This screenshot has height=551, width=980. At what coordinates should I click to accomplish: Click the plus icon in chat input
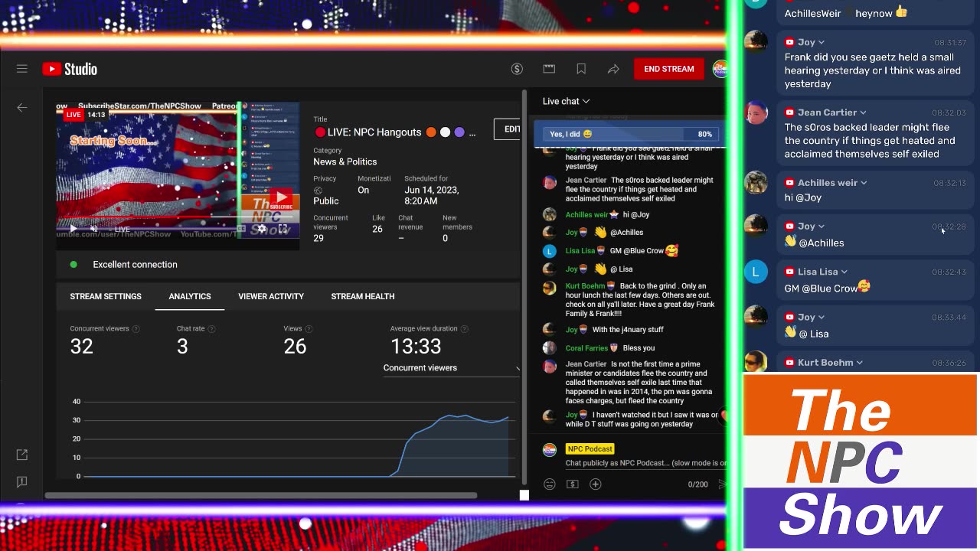[x=595, y=484]
